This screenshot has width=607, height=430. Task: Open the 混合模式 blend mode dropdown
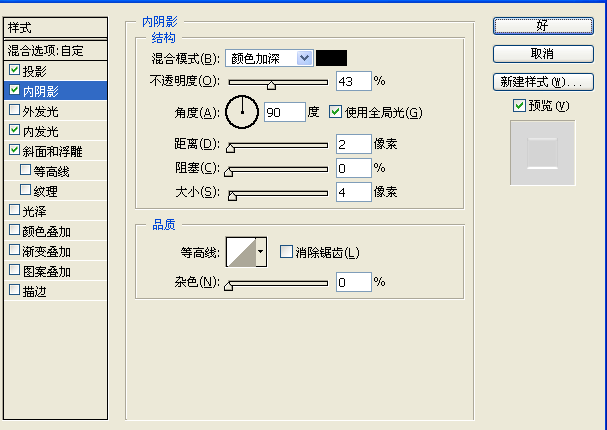point(269,58)
